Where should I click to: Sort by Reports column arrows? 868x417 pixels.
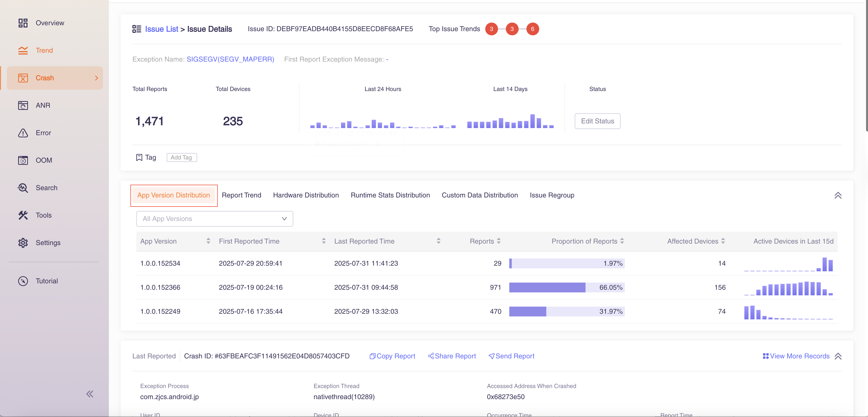click(499, 241)
